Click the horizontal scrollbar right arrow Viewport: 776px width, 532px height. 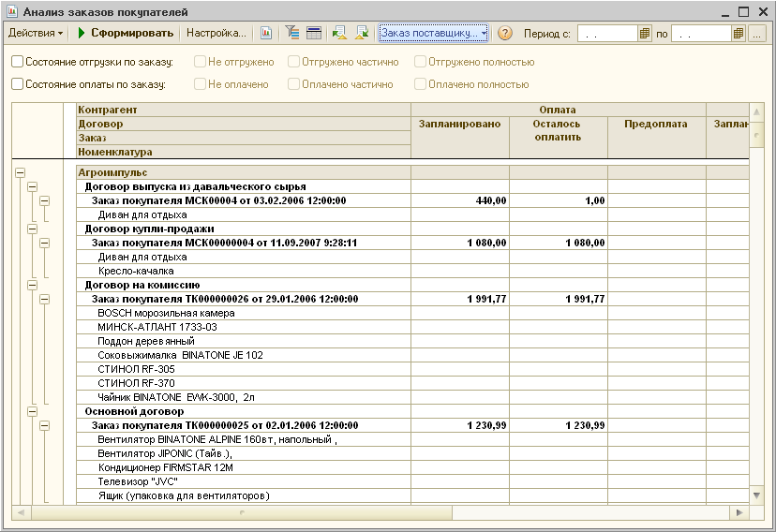coord(739,512)
